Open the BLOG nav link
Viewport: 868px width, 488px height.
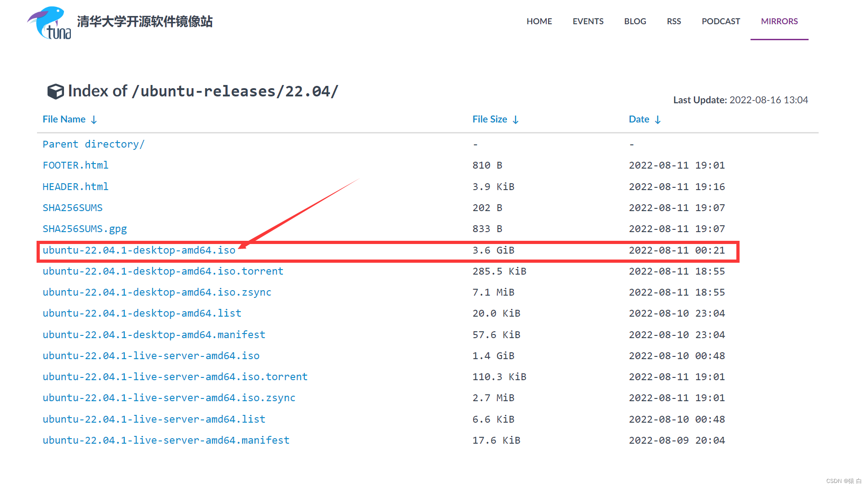point(635,21)
